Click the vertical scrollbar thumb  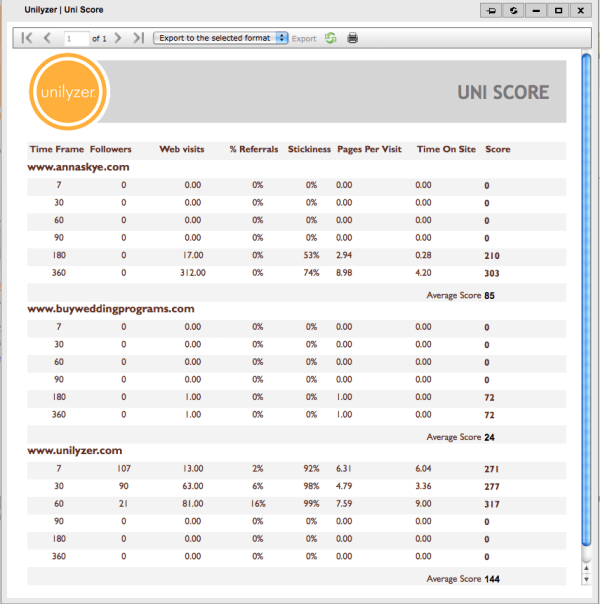tap(586, 300)
